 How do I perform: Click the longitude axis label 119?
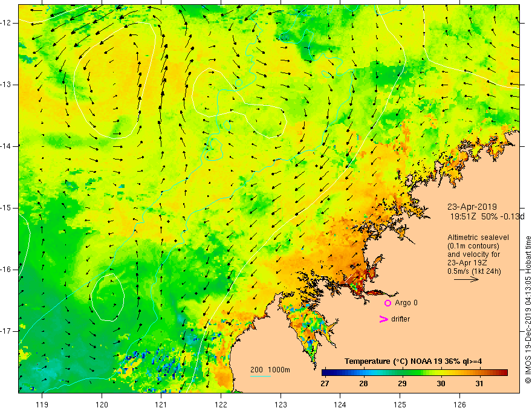pyautogui.click(x=42, y=404)
